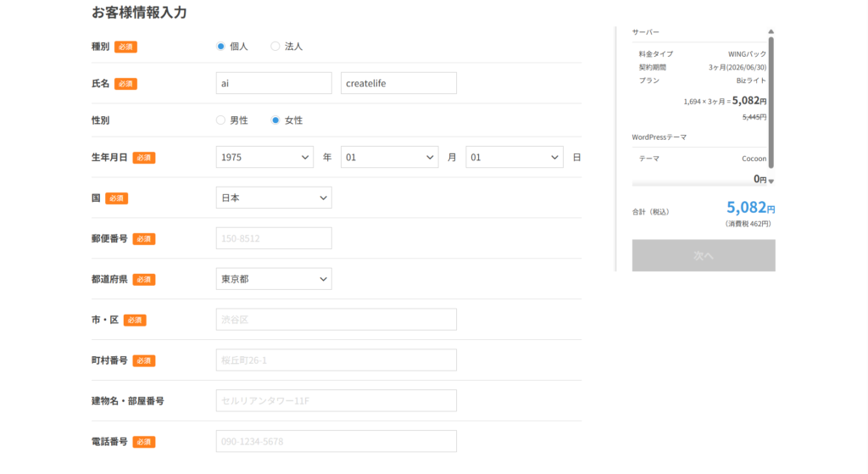Viewport: 868px width, 474px height.
Task: Click the 町村番号 address input field
Action: tap(336, 360)
